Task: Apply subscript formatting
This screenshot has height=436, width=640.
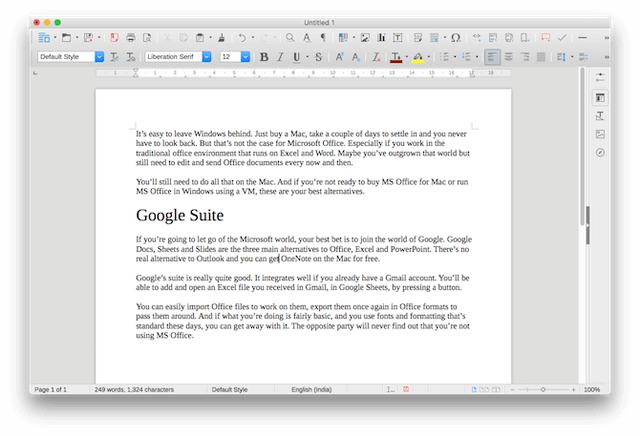Action: click(x=356, y=57)
